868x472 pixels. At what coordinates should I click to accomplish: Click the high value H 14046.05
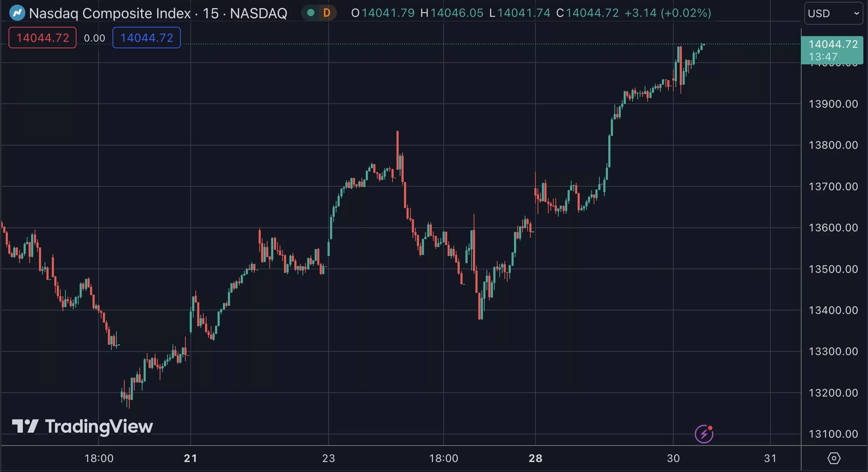[452, 13]
